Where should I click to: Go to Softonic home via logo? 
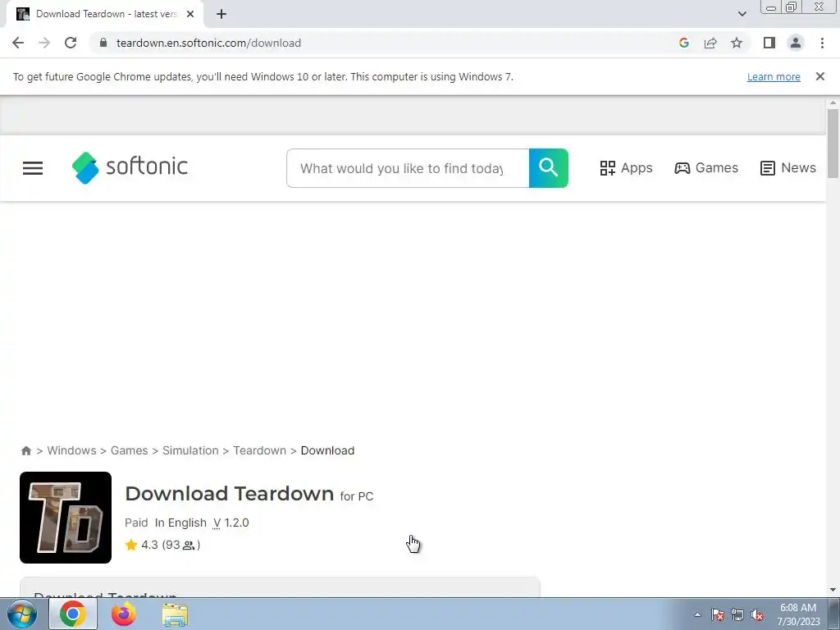point(130,167)
